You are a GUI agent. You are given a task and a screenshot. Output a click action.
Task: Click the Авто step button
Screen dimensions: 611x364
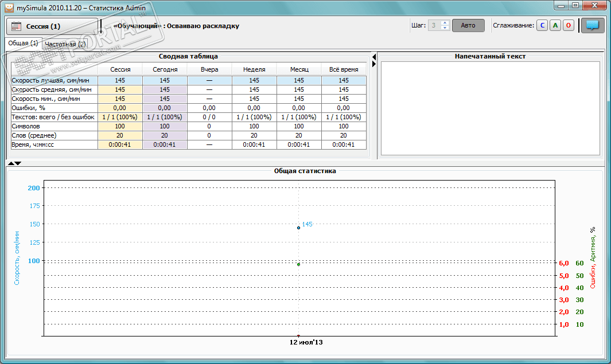pos(468,25)
